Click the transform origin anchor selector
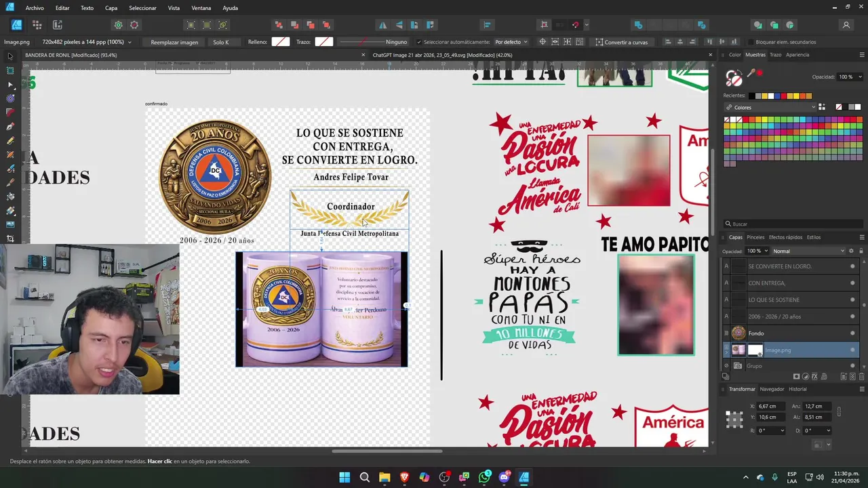 [x=734, y=419]
